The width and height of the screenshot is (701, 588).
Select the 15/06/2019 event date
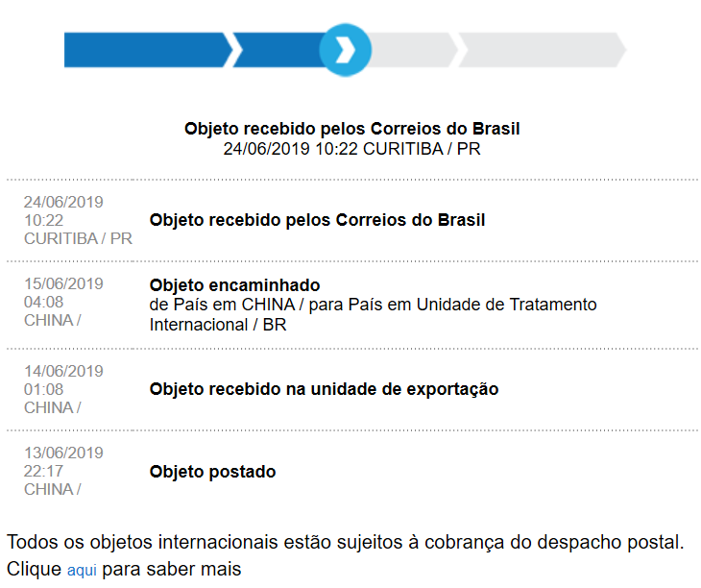63,283
